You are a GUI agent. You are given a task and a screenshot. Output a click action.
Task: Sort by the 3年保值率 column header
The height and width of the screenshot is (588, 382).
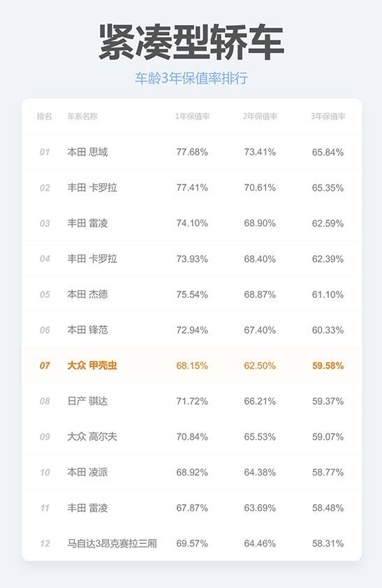pos(328,116)
